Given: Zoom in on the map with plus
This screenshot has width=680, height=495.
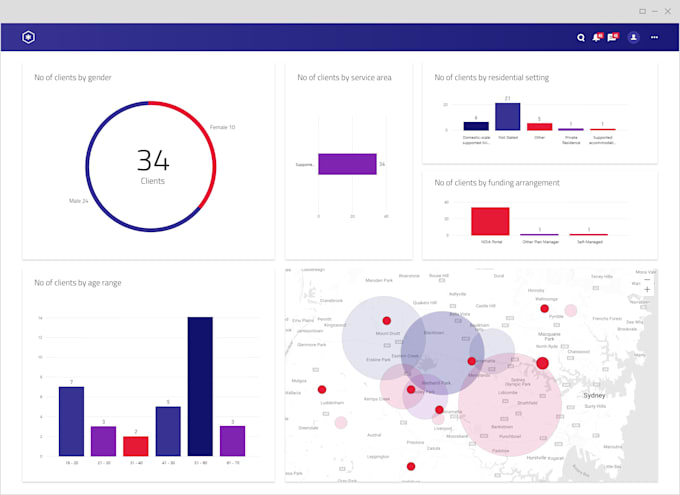Looking at the screenshot, I should [647, 289].
